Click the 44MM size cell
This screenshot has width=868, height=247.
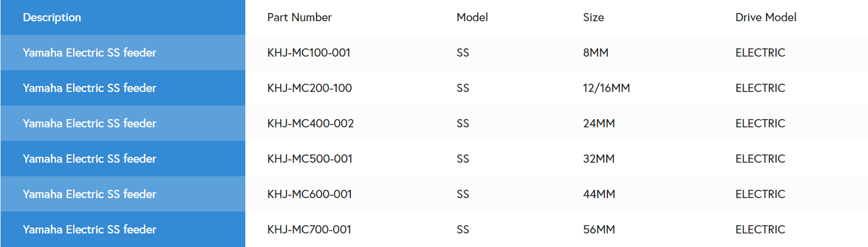[599, 195]
